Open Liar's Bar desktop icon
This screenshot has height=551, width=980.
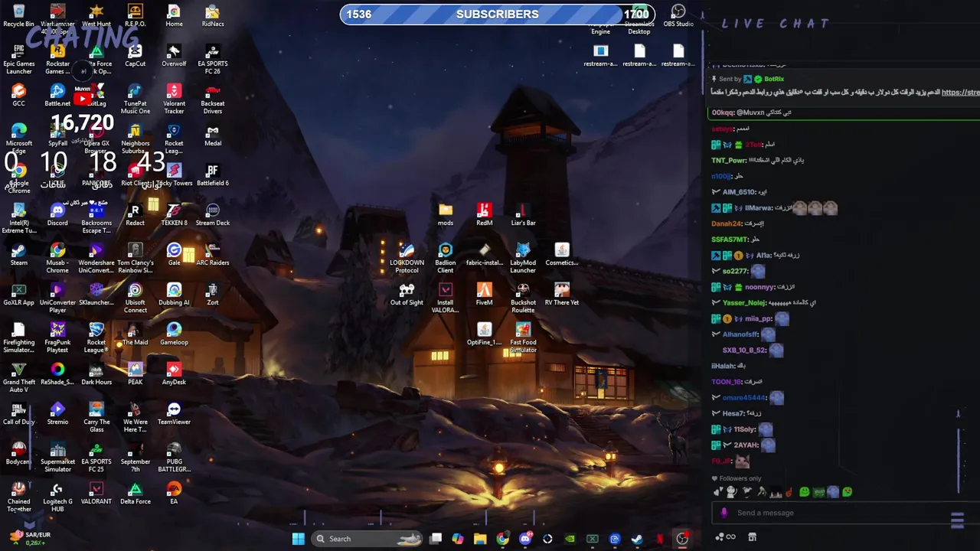tap(523, 214)
